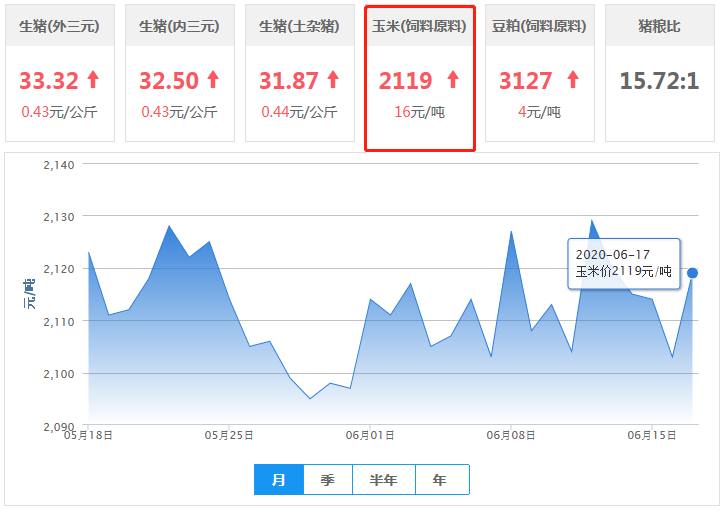Click the 2020-06-17 玉米价 tooltip
This screenshot has width=724, height=510.
tap(624, 263)
